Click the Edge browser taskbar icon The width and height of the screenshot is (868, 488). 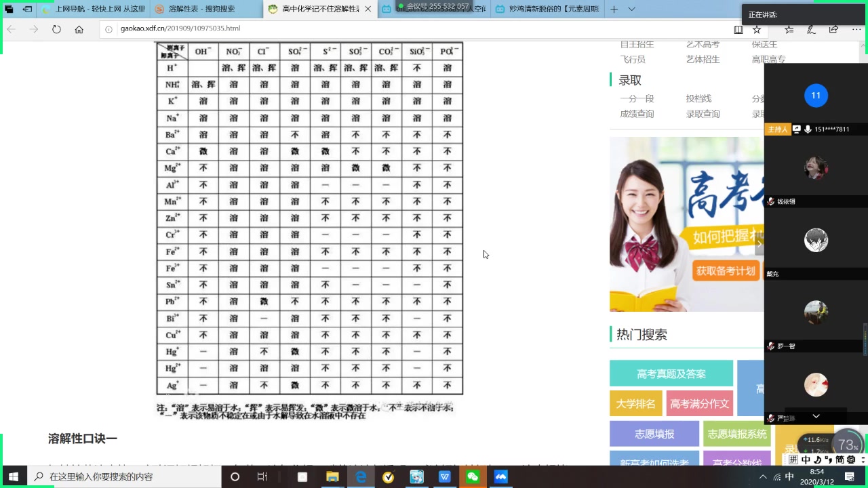point(361,477)
